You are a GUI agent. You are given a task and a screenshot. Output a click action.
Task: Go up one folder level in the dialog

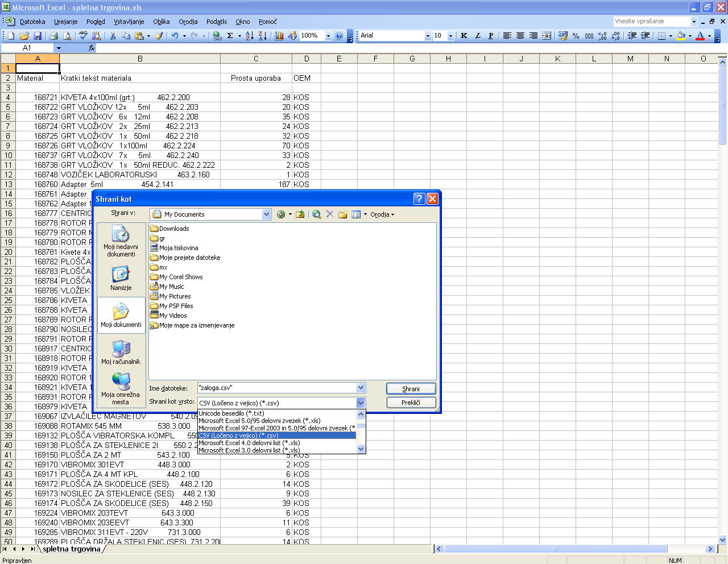[x=300, y=214]
